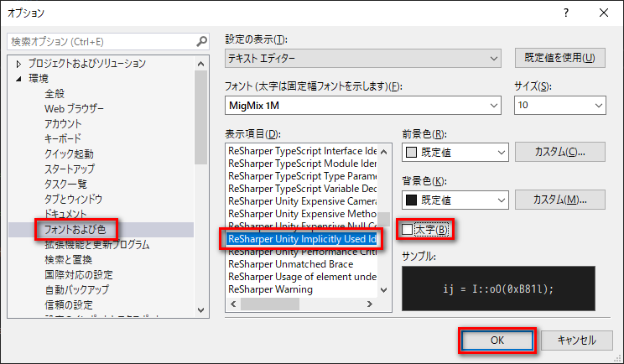Select 検索と置換 tree item
Screen dimensions: 624x364
(x=69, y=260)
